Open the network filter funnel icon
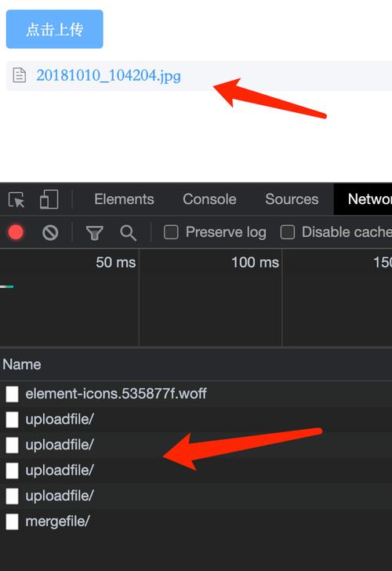 tap(95, 233)
